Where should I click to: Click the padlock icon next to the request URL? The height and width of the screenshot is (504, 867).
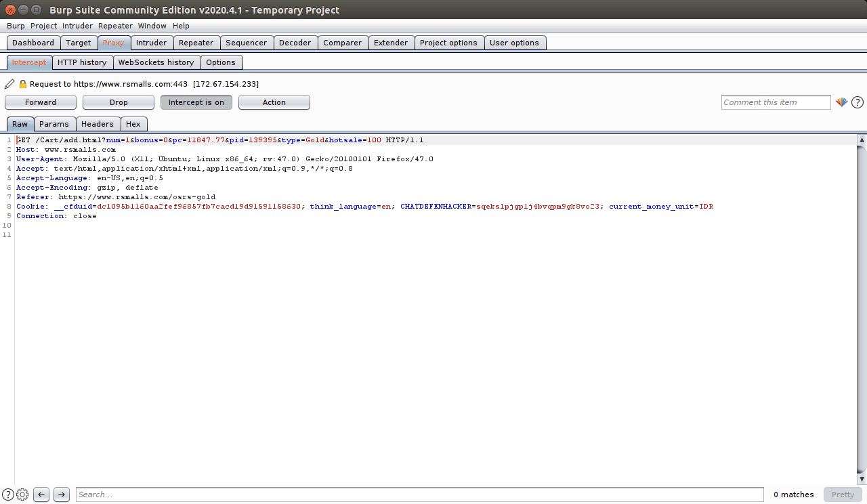coord(22,83)
